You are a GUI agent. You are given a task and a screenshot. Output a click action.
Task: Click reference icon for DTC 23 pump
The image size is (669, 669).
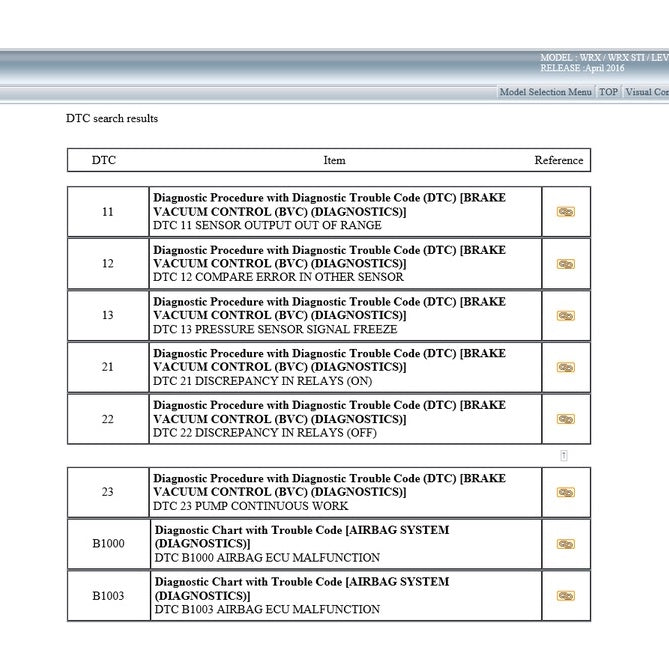click(565, 493)
